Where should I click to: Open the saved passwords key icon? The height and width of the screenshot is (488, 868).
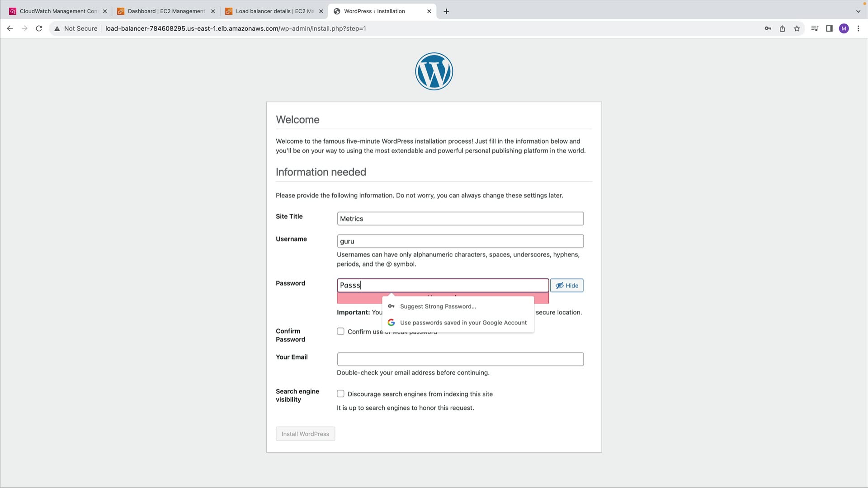tap(768, 28)
